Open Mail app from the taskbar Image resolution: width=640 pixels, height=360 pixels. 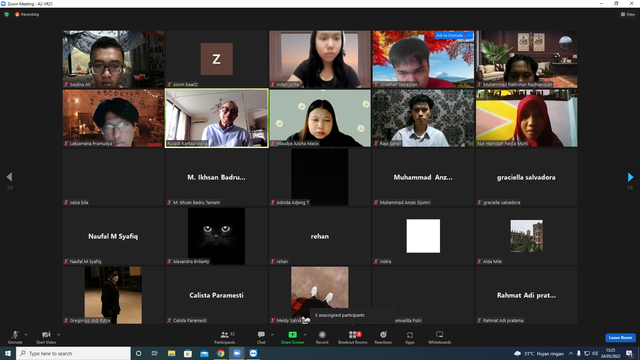[204, 353]
